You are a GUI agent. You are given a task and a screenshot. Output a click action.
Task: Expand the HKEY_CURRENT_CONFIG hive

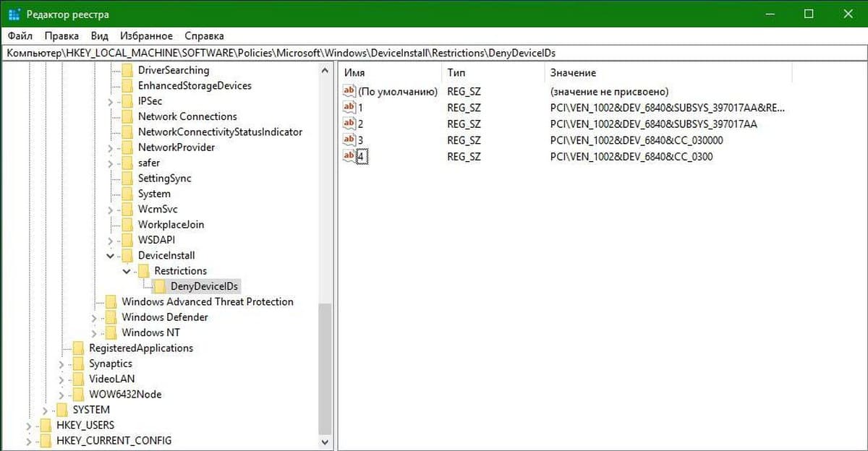[29, 441]
